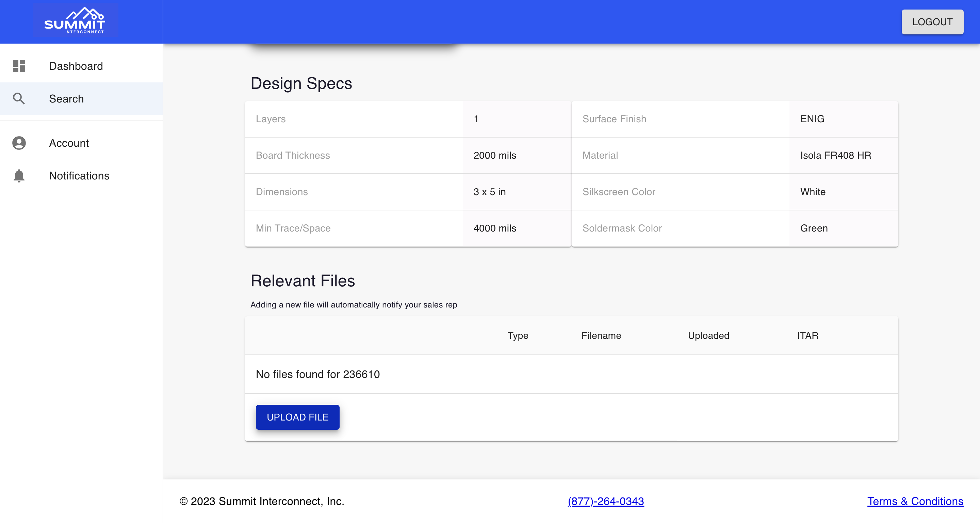Select the ENIG value
Screen dimensions: 980x523
(x=812, y=119)
